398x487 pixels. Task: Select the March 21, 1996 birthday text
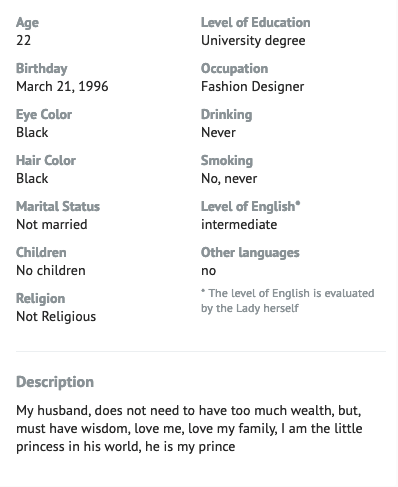tap(62, 87)
